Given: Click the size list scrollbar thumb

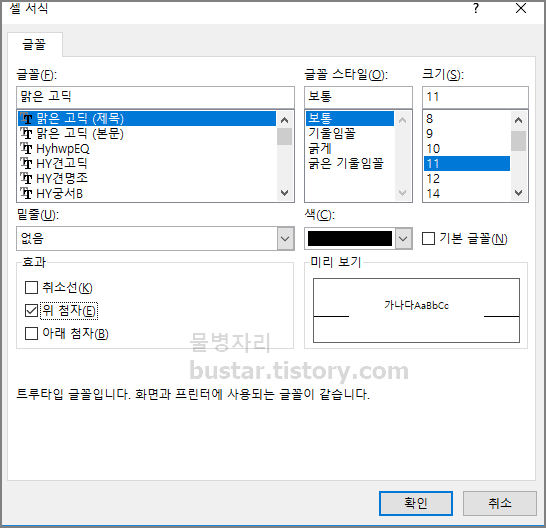Looking at the screenshot, I should tap(518, 141).
